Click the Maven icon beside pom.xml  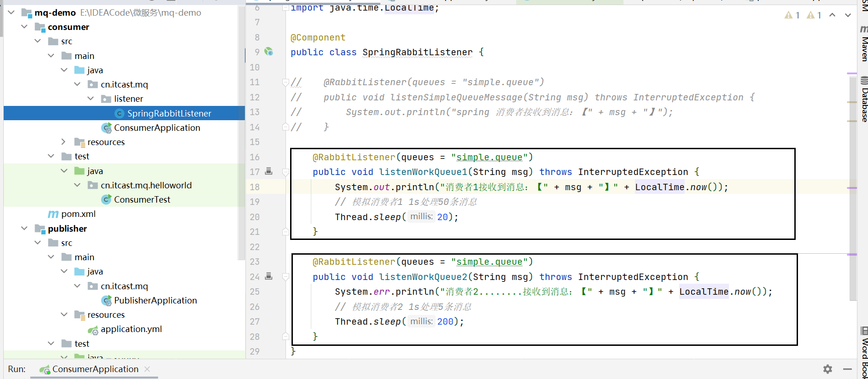(x=53, y=214)
